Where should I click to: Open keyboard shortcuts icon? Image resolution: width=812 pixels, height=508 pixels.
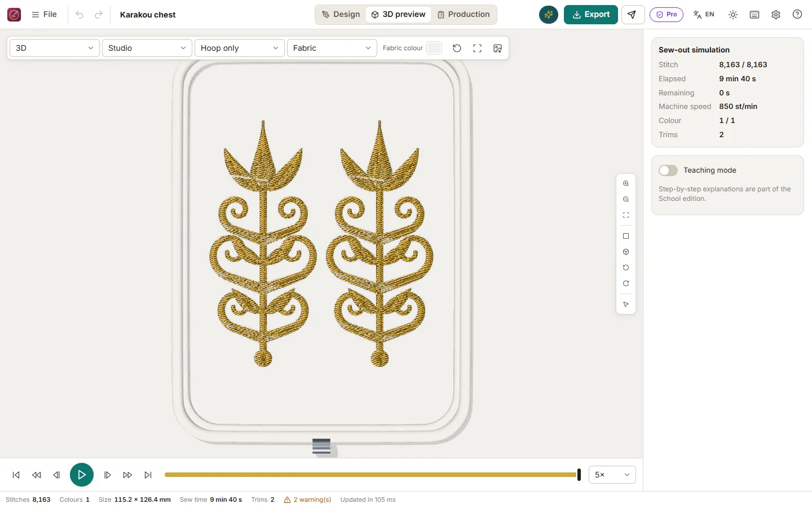point(754,15)
